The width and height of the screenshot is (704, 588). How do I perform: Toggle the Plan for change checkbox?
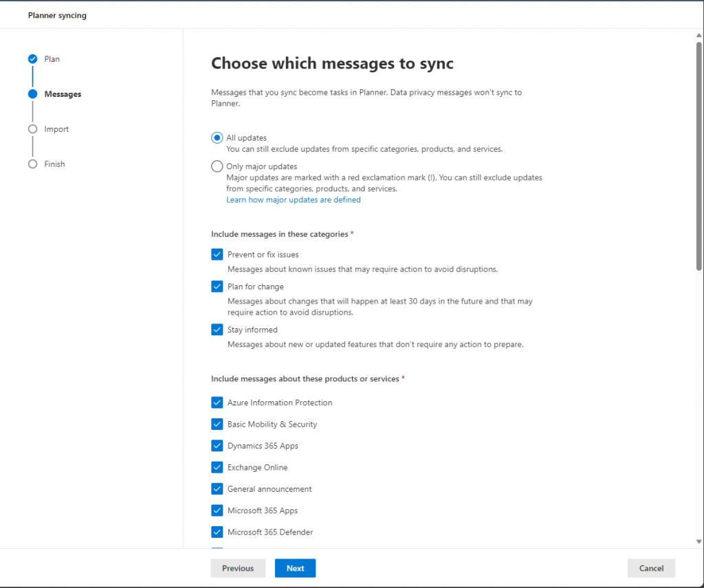(217, 286)
